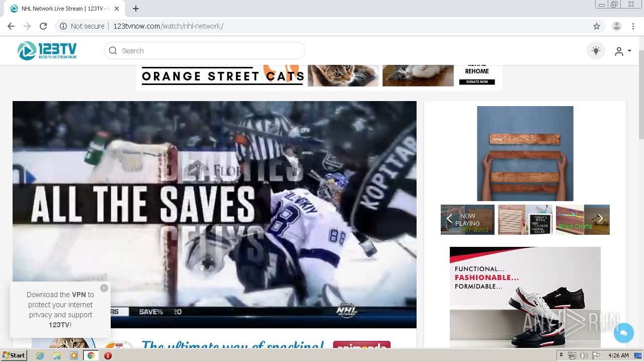Screen dimensions: 644x362
Task: Open the user account dropdown
Action: click(x=623, y=51)
